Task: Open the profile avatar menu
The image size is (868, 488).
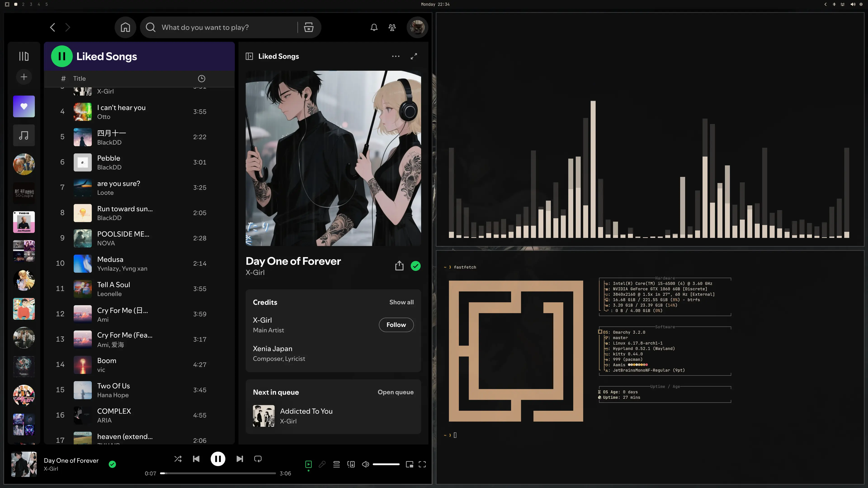Action: [417, 27]
